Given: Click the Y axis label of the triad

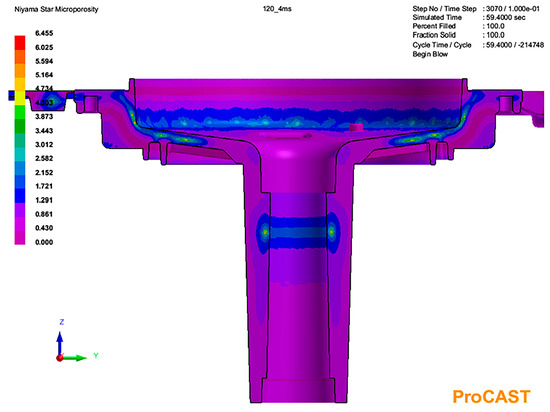Looking at the screenshot, I should [96, 356].
